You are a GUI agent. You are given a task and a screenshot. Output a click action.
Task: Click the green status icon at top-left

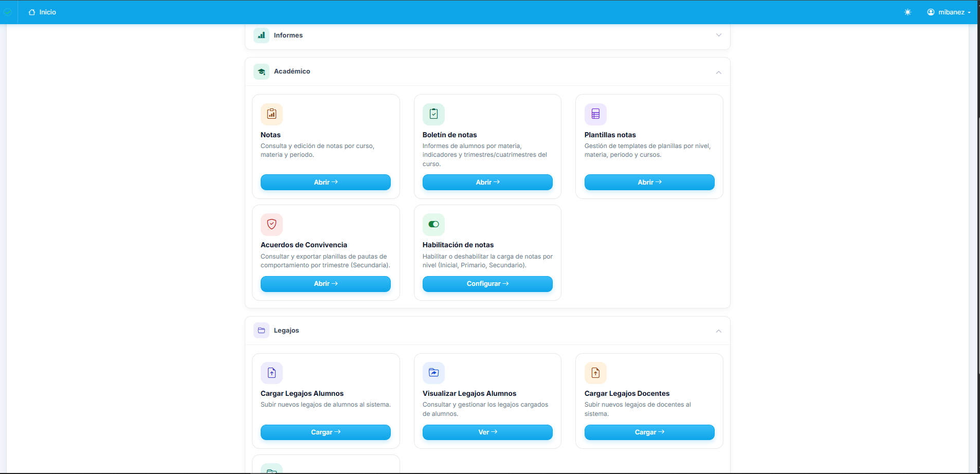click(8, 12)
